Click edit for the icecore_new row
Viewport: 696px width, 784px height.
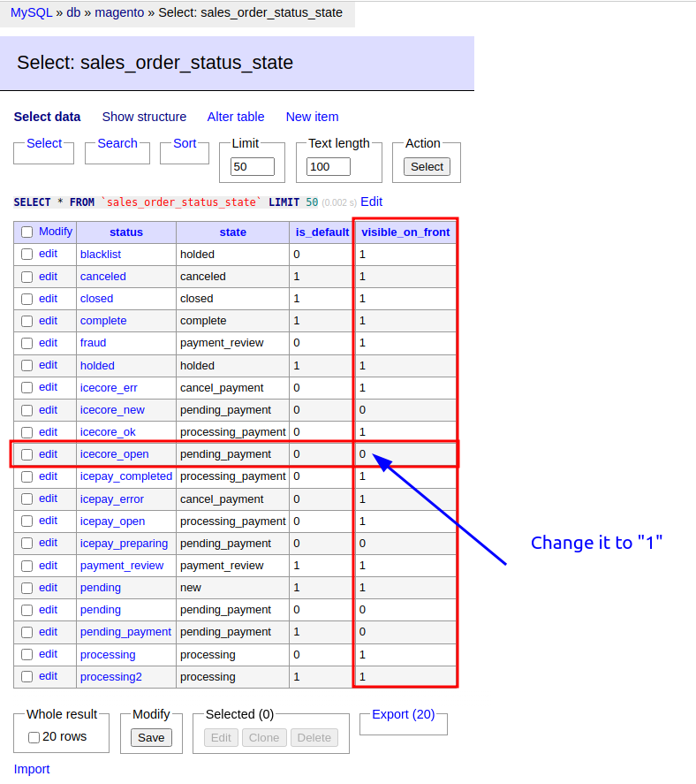48,409
